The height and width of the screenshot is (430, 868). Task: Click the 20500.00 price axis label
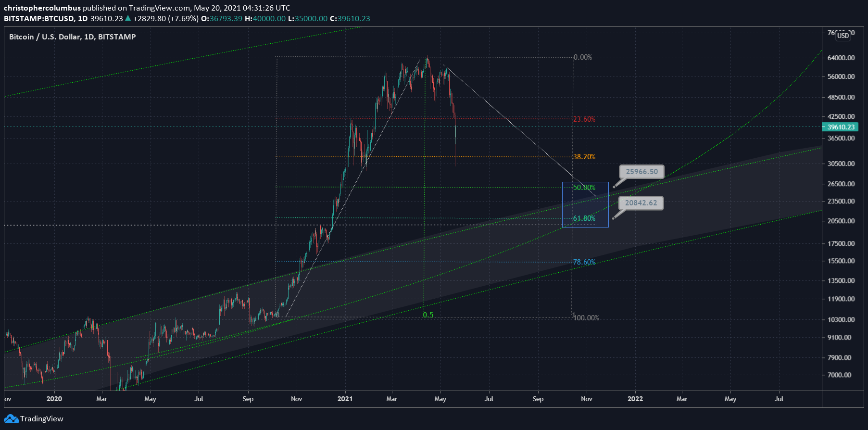click(841, 221)
